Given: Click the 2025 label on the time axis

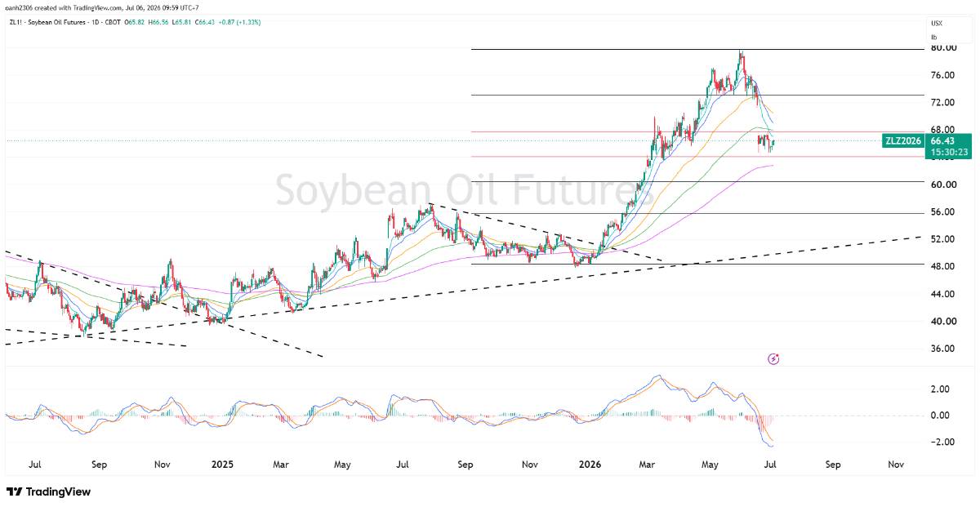Looking at the screenshot, I should (x=222, y=465).
